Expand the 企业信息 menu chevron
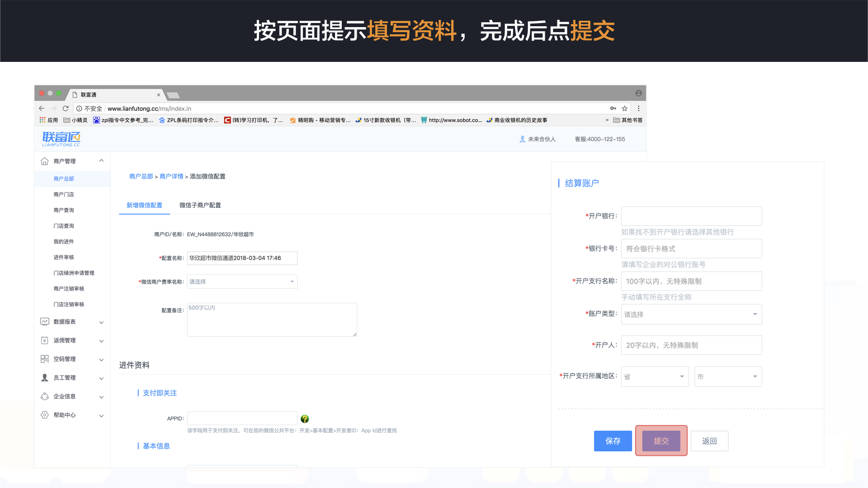Image resolution: width=868 pixels, height=488 pixels. pos(101,397)
